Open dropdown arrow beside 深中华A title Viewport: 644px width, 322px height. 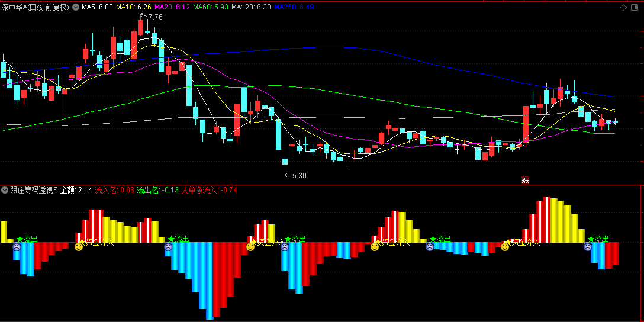tap(76, 7)
